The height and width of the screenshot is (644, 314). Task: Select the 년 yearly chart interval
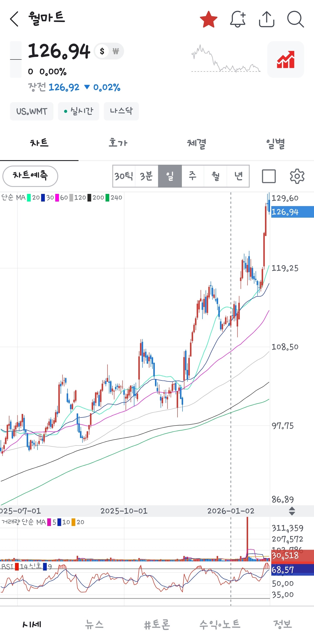[x=238, y=176]
